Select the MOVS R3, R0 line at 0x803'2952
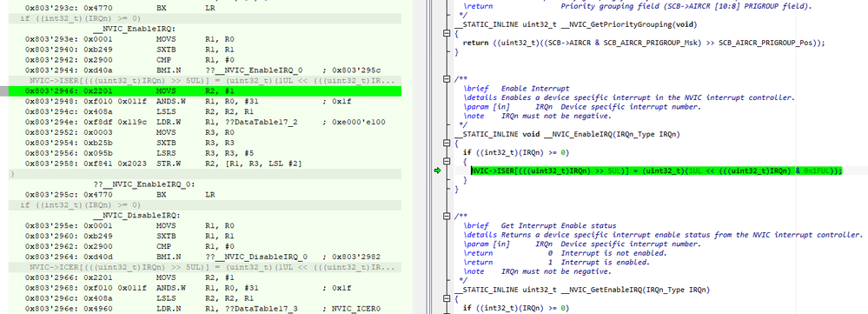Image resolution: width=868 pixels, height=314 pixels. pos(205,132)
